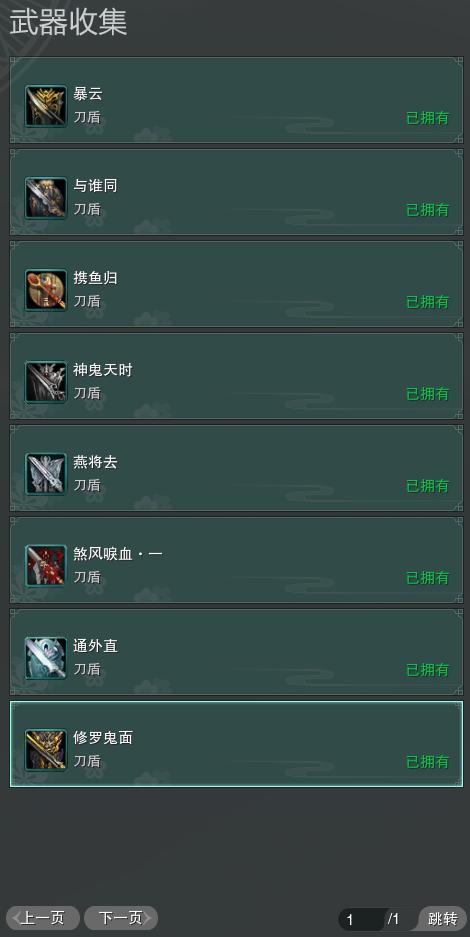
Task: Go to previous page with 上一页
Action: [42, 918]
